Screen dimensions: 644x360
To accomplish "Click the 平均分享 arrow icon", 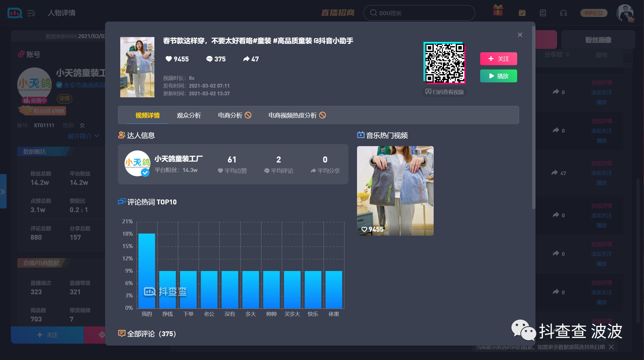I will click(x=313, y=171).
